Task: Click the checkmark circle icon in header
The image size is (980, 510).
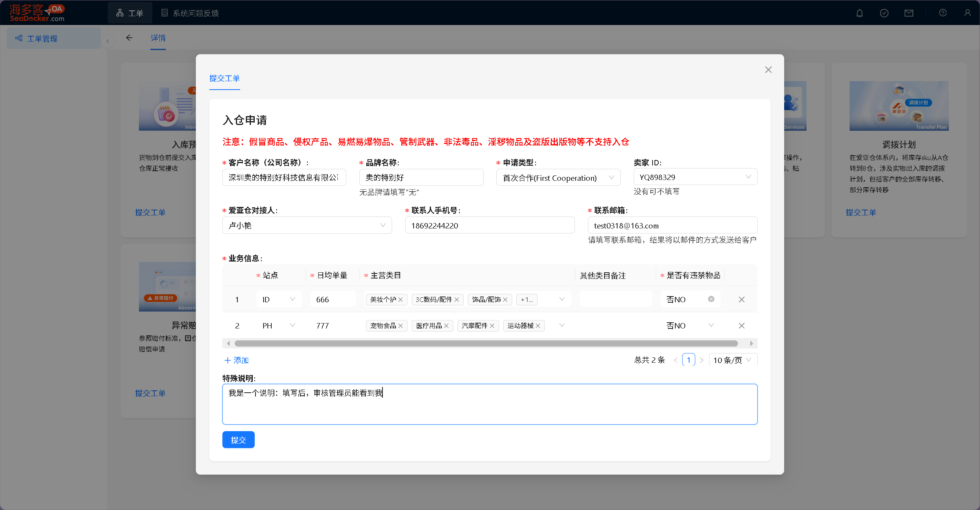Action: click(884, 13)
